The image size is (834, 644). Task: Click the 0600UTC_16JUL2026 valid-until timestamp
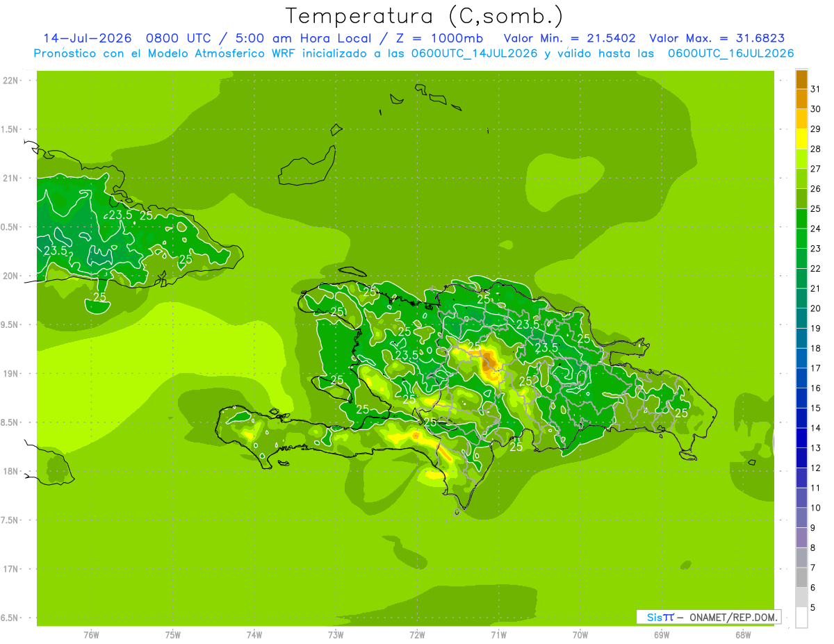(731, 53)
